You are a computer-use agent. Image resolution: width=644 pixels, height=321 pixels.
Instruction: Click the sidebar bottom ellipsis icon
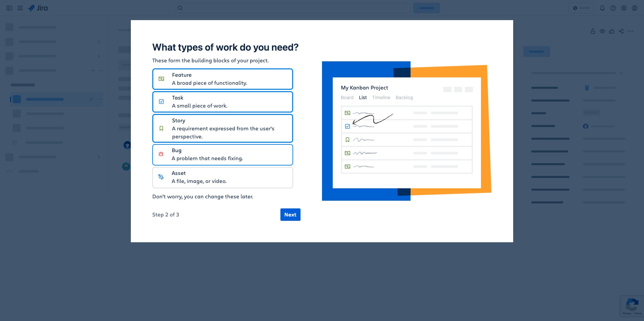[x=9, y=171]
